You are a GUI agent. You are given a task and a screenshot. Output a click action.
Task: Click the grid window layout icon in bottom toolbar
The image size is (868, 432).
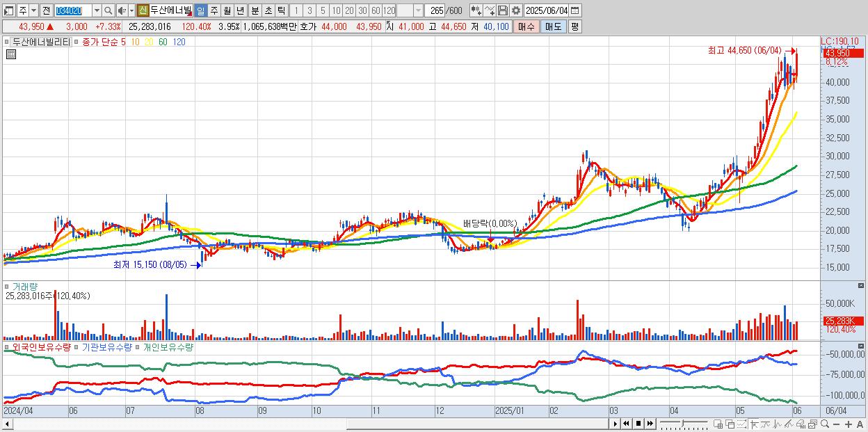click(x=718, y=424)
